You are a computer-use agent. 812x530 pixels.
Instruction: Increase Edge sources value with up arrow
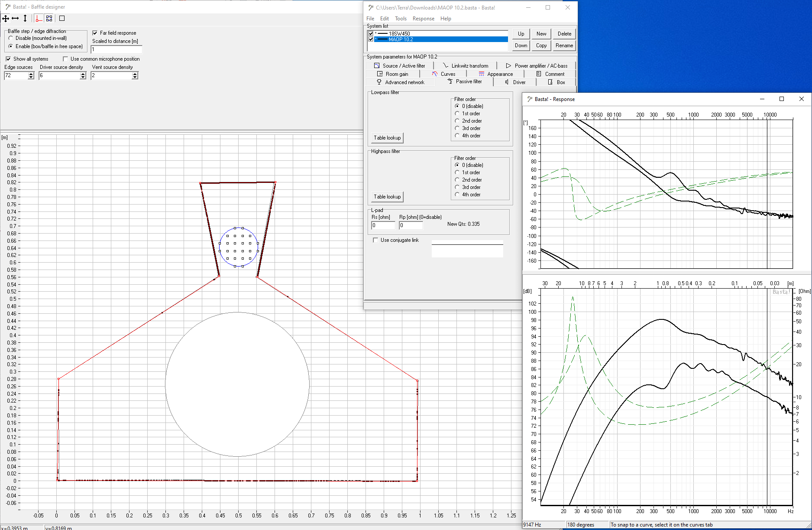[31, 74]
